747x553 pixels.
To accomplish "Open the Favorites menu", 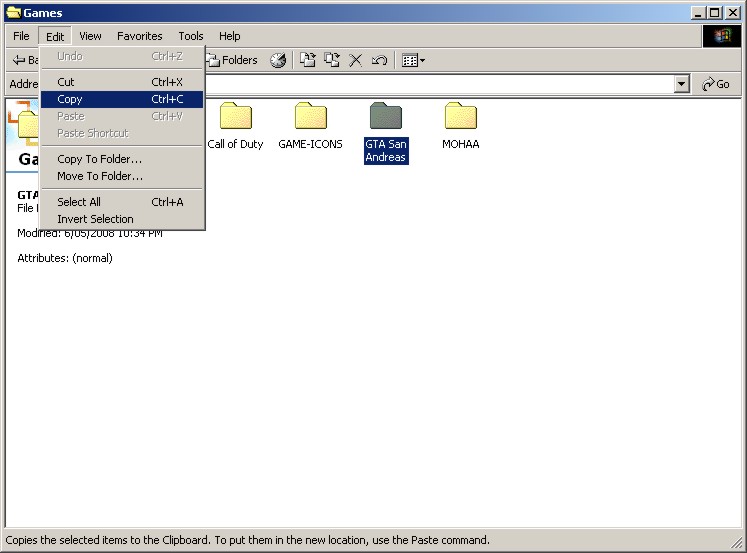I will (140, 36).
